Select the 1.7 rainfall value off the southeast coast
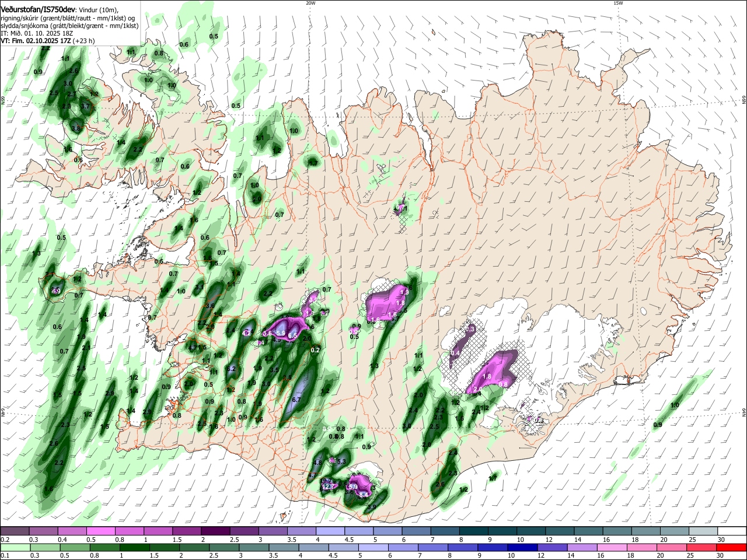 tap(493, 478)
